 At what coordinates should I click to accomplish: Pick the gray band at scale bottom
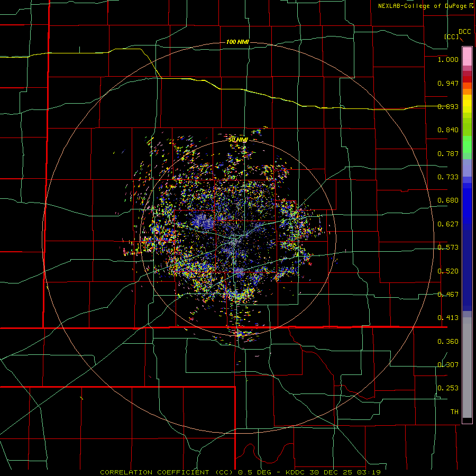point(467,368)
